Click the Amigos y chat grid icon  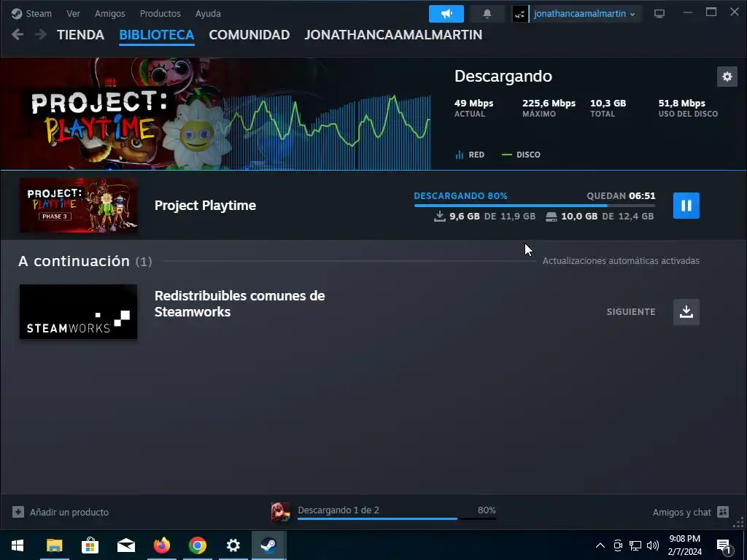tap(723, 512)
